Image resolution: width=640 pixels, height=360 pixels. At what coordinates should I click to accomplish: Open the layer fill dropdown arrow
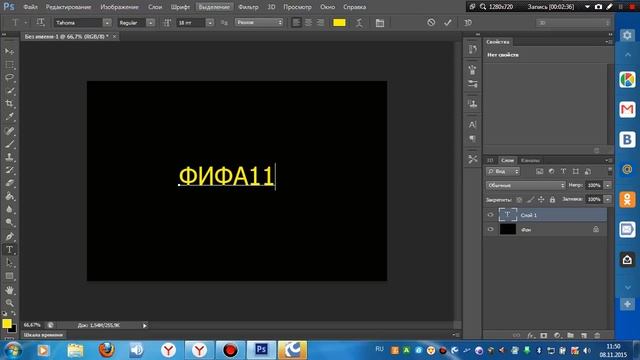pyautogui.click(x=608, y=199)
